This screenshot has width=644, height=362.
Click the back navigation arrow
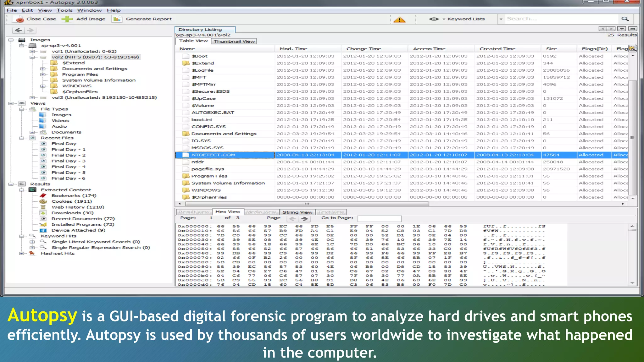(x=19, y=30)
